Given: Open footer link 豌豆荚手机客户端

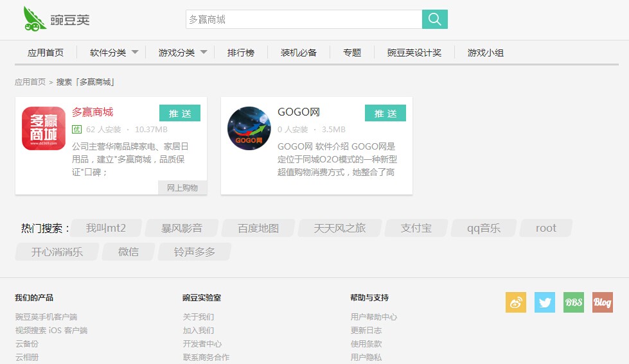Looking at the screenshot, I should point(46,316).
